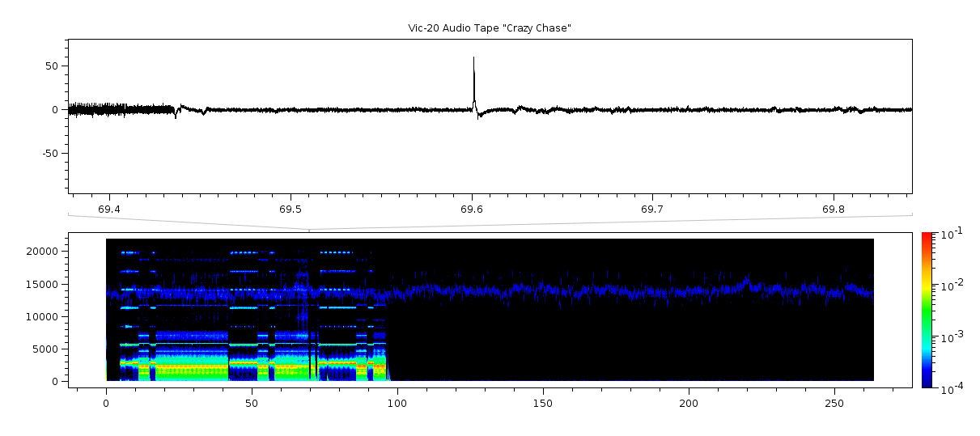Click the 69.7 time axis label
The image size is (980, 436).
point(652,210)
